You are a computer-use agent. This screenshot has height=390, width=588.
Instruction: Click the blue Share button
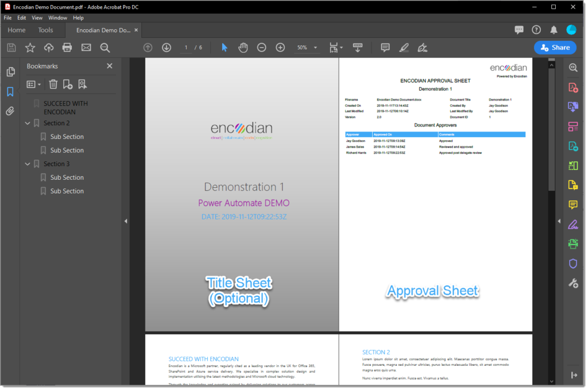(555, 48)
